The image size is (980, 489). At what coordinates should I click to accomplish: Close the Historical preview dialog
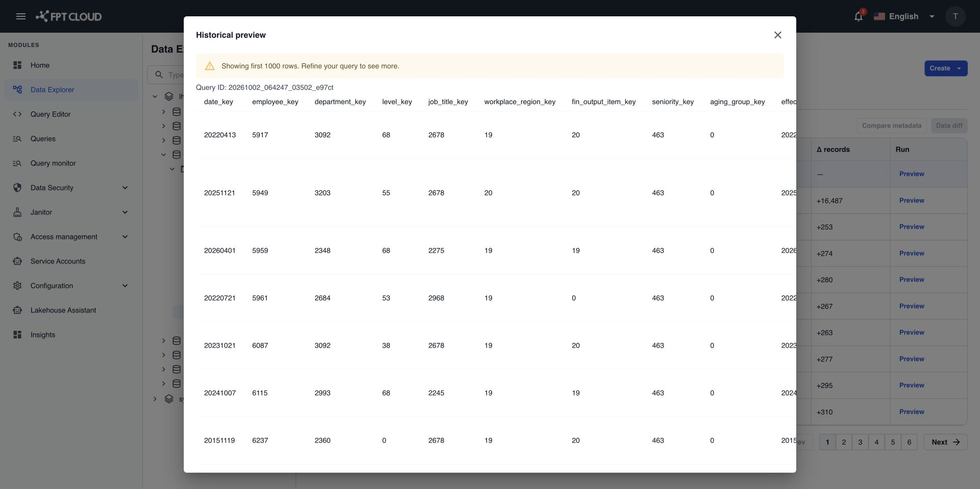pos(777,35)
